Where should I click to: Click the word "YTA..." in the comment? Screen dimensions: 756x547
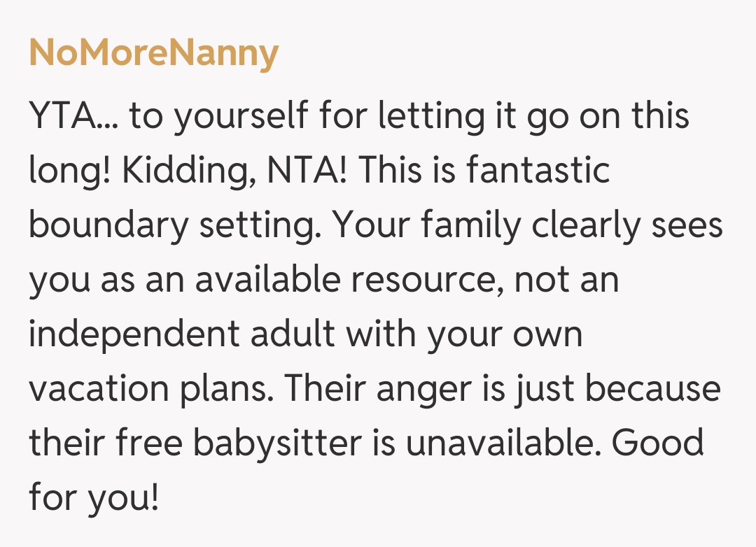[73, 116]
